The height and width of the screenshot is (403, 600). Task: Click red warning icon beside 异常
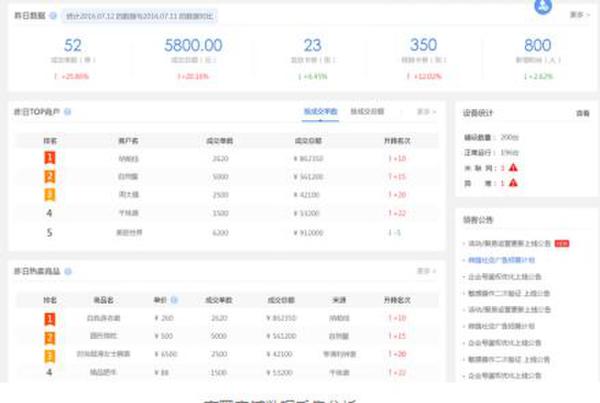[513, 184]
